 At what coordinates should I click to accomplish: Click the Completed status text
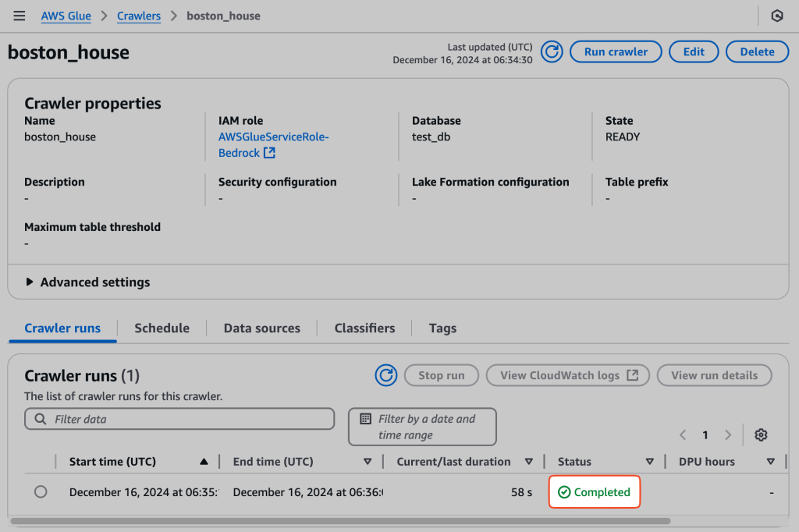pos(602,492)
